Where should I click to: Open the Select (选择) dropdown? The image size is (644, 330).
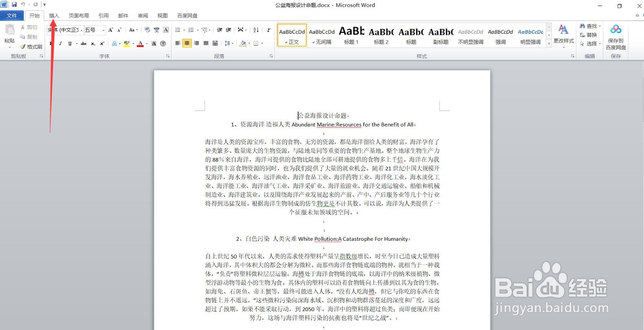tap(590, 44)
